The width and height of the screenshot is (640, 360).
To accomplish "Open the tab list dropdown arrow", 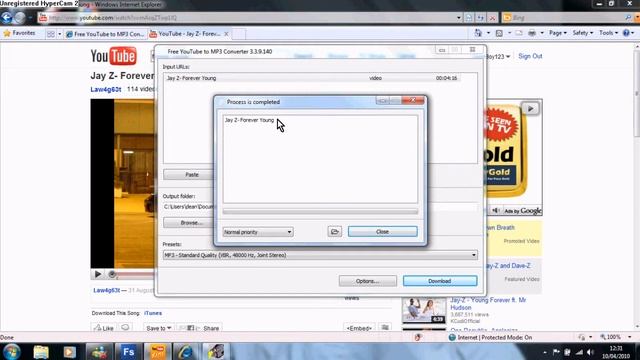I will (60, 34).
